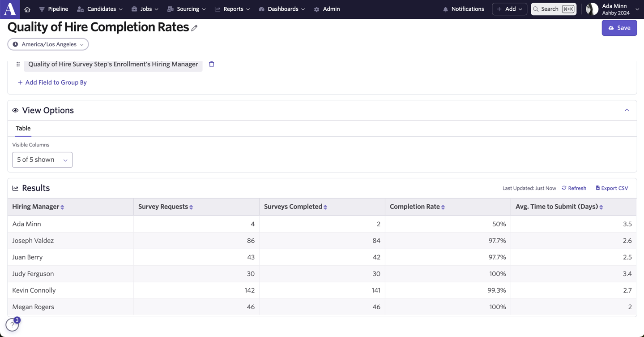Click Kevin Connolly in the table

coord(34,290)
